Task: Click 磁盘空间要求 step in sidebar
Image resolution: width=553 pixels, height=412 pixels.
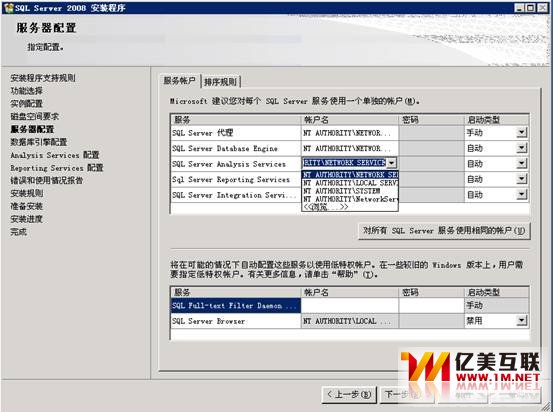Action: [x=35, y=116]
